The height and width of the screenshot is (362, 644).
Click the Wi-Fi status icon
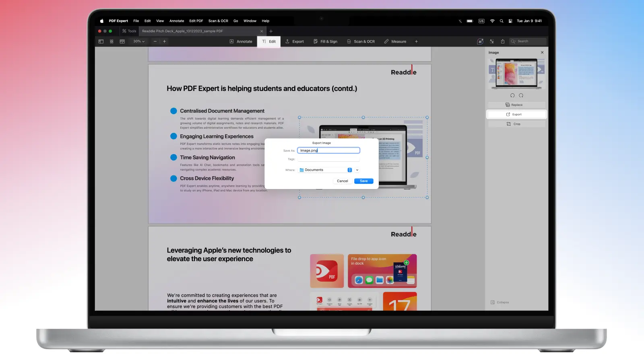(x=492, y=21)
